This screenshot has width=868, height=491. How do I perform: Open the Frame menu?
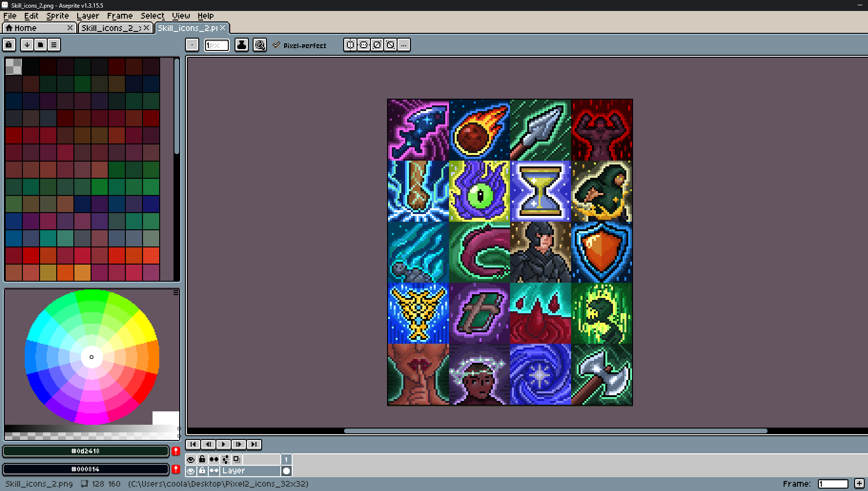120,16
